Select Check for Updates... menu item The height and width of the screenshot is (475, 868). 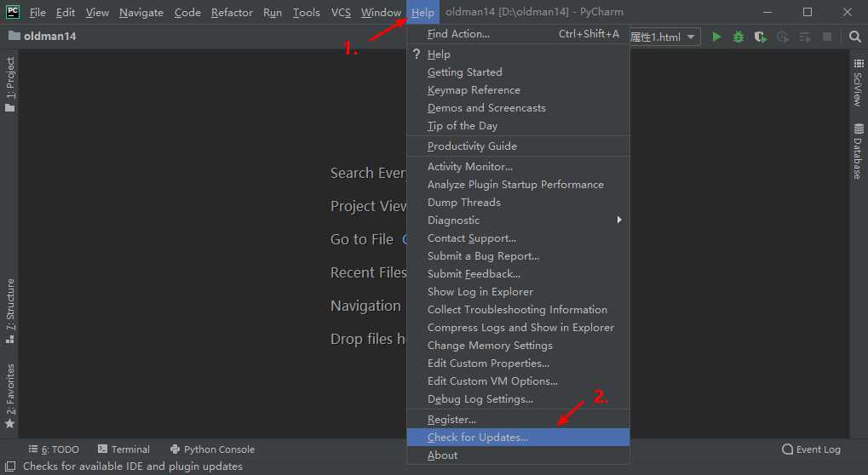(x=518, y=437)
